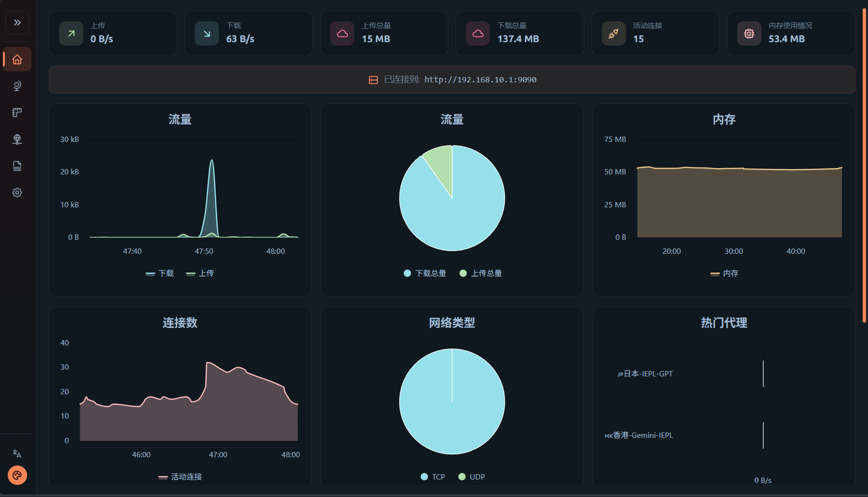The image size is (868, 497).
Task: Click the connected backend URL http://192.168.10.1:9090
Action: [480, 80]
